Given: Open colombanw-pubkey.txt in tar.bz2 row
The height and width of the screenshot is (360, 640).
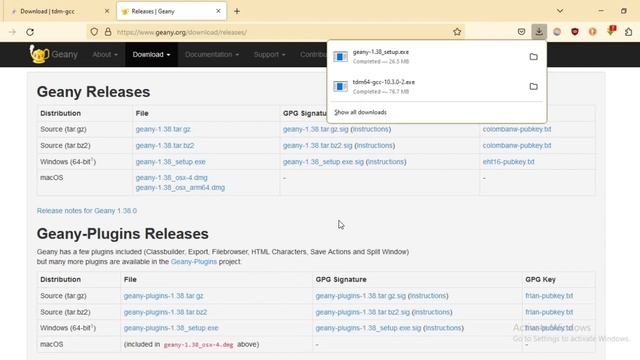Looking at the screenshot, I should click(517, 146).
